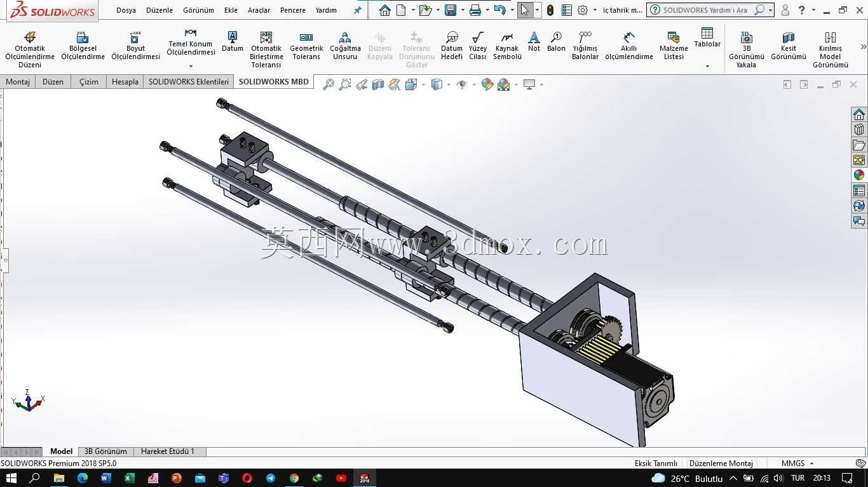Click the Zoom to Fit icon
Viewport: 868px width, 487px height.
click(x=329, y=84)
